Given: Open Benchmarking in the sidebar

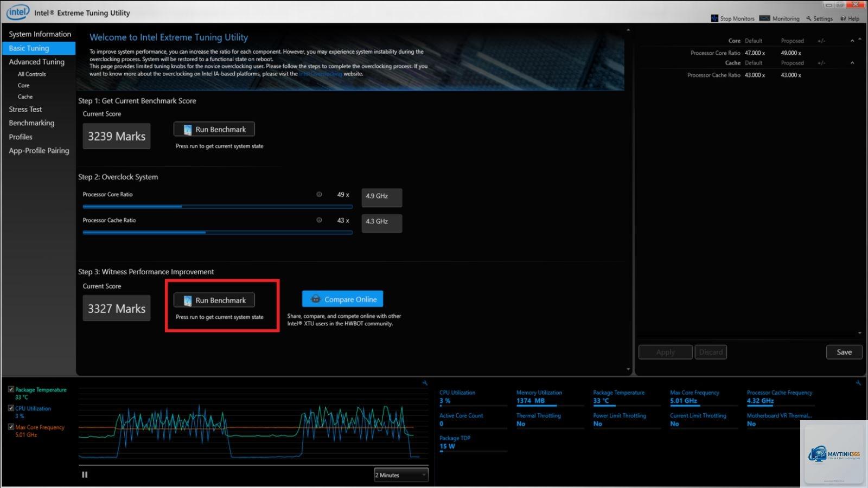Looking at the screenshot, I should click(31, 123).
